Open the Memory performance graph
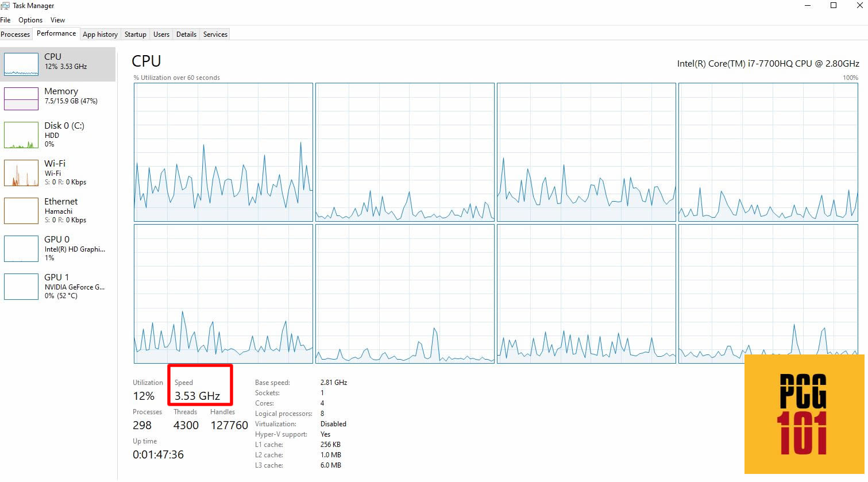Viewport: 868px width, 482px height. click(57, 96)
